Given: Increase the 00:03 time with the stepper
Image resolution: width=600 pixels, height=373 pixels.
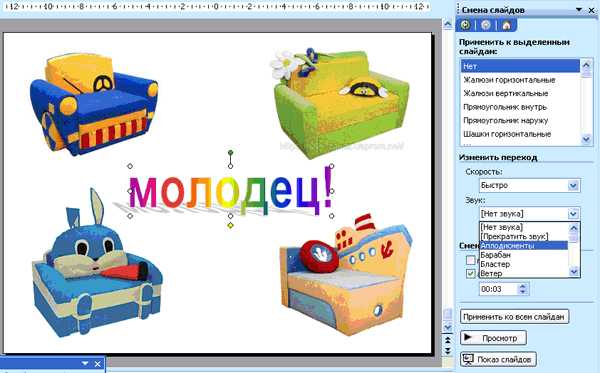Looking at the screenshot, I should click(x=523, y=286).
